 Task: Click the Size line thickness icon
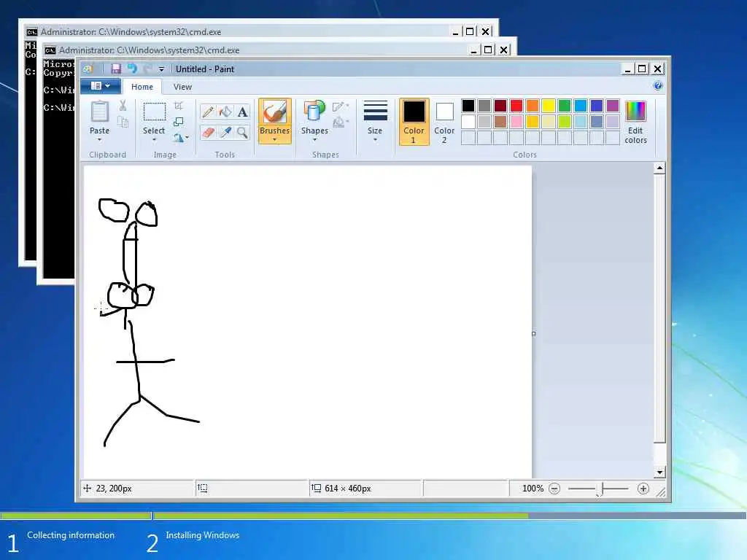click(x=375, y=111)
